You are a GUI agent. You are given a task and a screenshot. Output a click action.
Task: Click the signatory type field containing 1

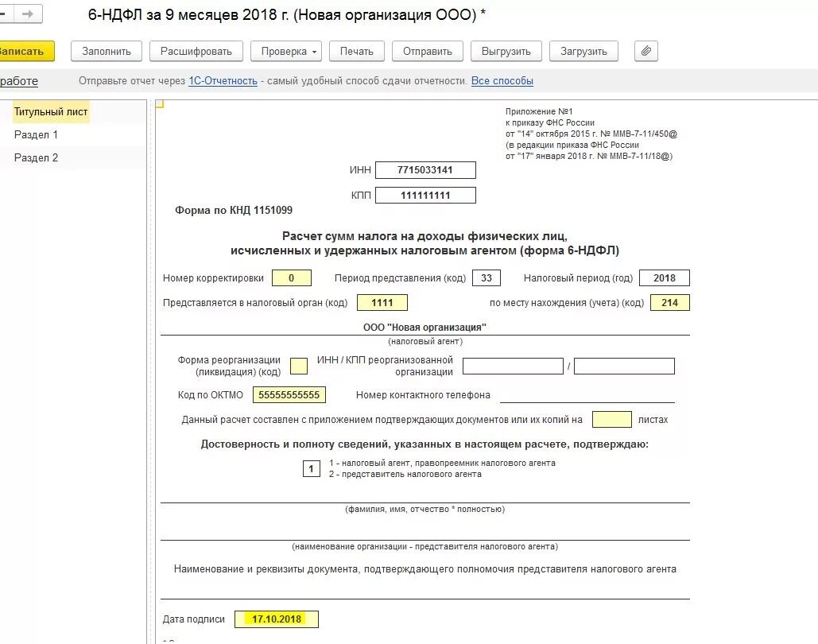click(x=312, y=468)
